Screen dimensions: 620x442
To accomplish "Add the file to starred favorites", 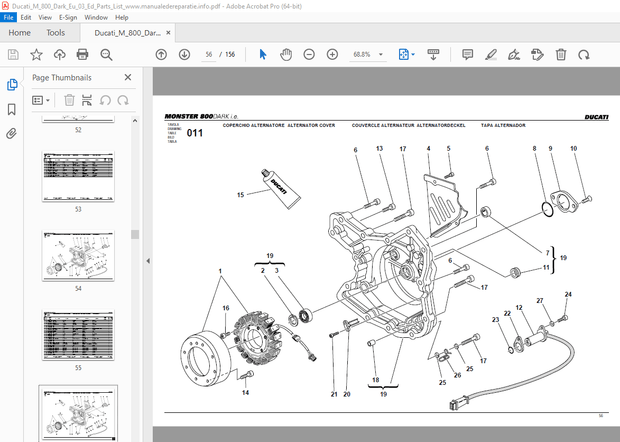I will point(36,55).
